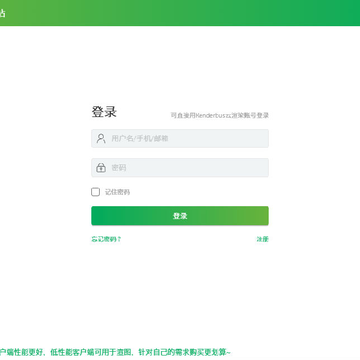
Task: Click the username/phone/email input field
Action: [180, 138]
